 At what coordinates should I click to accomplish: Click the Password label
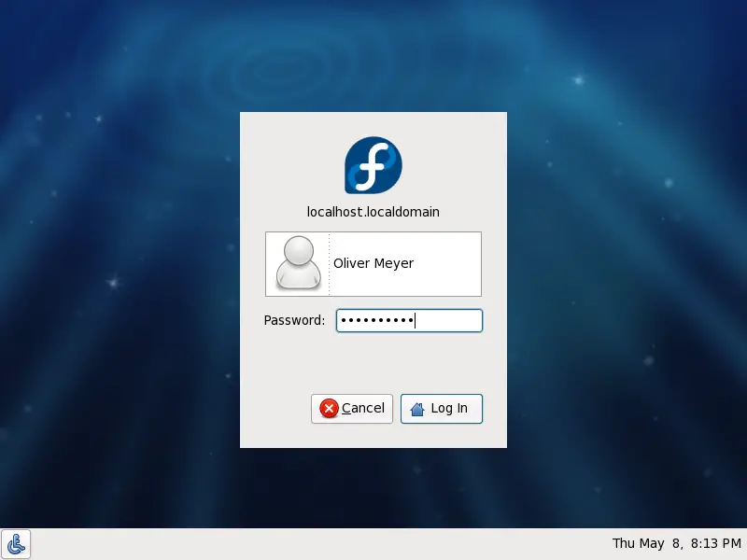[x=294, y=320]
